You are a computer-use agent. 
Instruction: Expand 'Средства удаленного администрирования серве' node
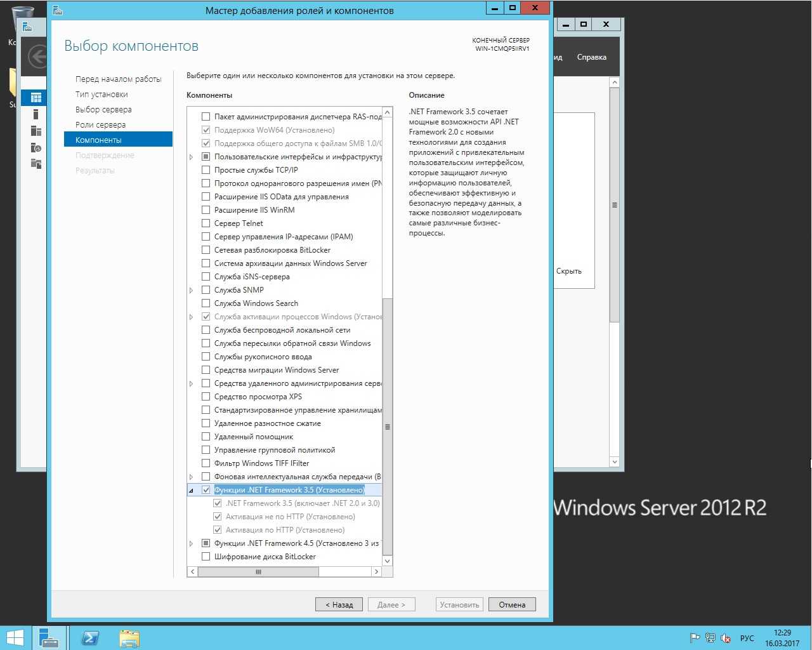192,383
